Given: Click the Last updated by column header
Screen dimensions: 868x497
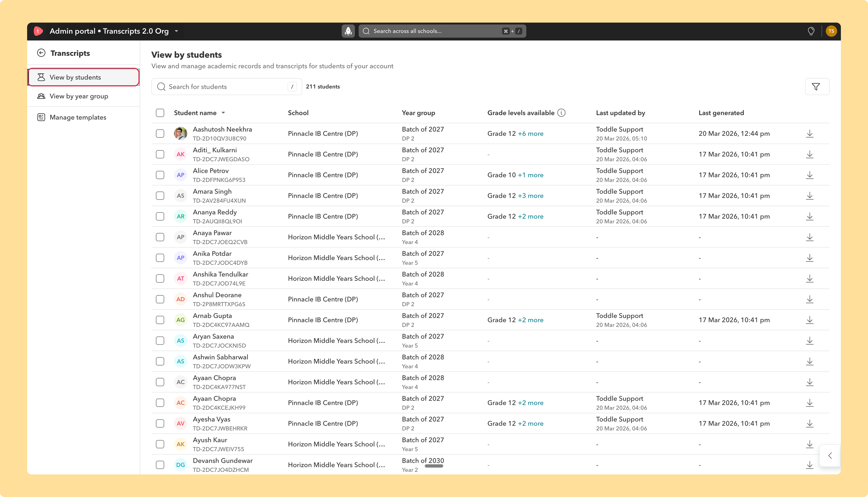Looking at the screenshot, I should coord(620,113).
